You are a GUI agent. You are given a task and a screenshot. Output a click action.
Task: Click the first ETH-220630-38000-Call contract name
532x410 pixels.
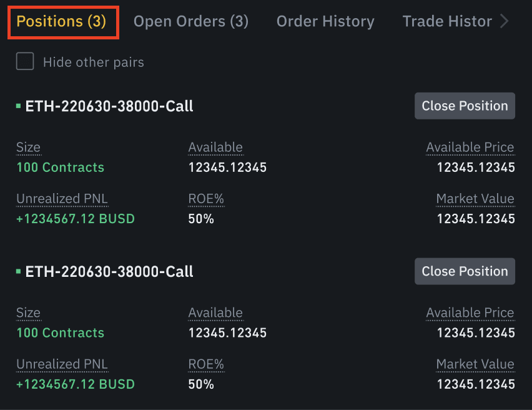click(x=109, y=106)
